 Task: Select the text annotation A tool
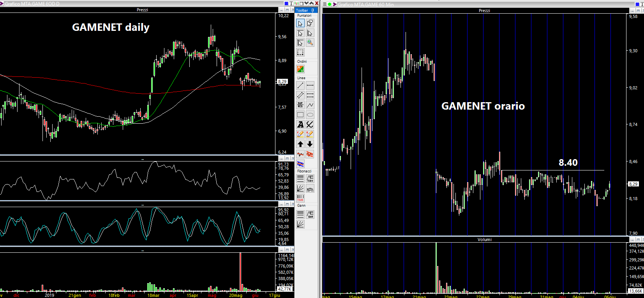point(300,124)
